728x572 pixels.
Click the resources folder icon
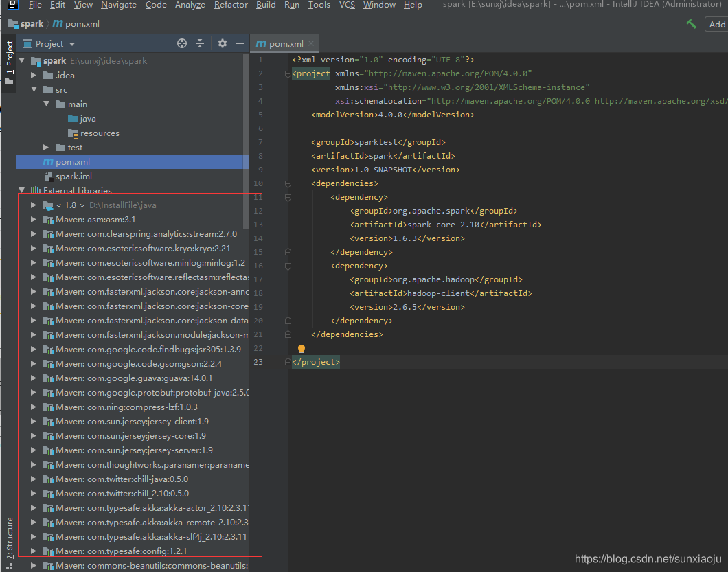click(x=73, y=133)
